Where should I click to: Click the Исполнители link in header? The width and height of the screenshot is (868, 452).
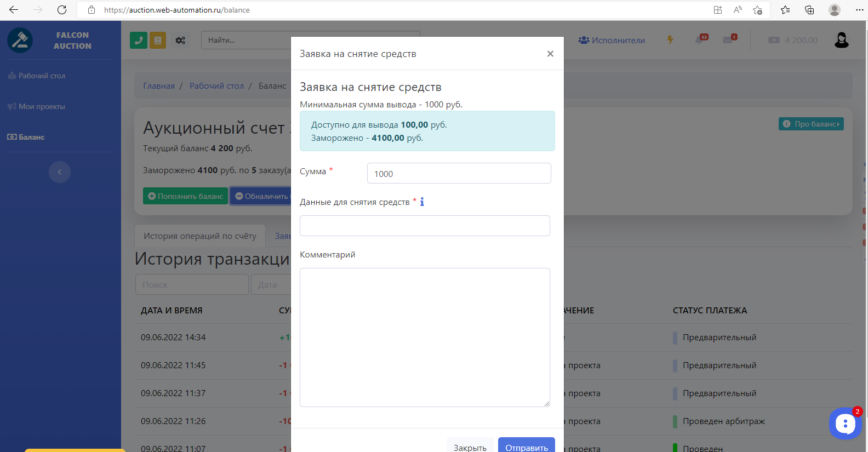[612, 41]
